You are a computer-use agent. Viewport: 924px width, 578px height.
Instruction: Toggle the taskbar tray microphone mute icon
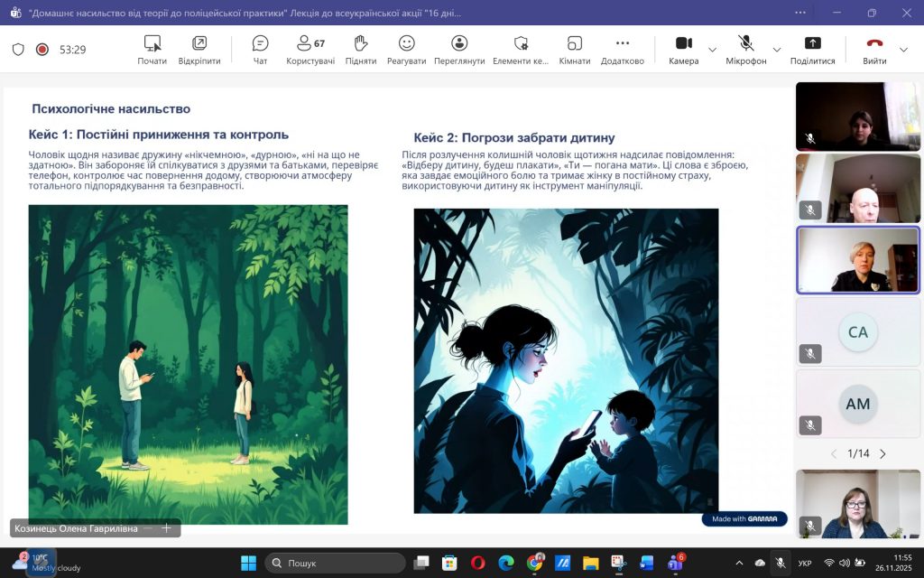[x=781, y=563]
